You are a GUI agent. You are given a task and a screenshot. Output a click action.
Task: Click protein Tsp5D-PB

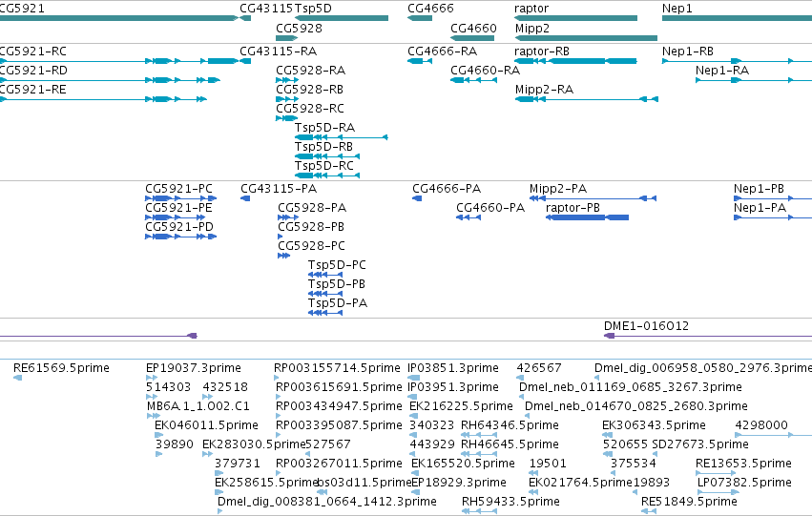tap(325, 294)
